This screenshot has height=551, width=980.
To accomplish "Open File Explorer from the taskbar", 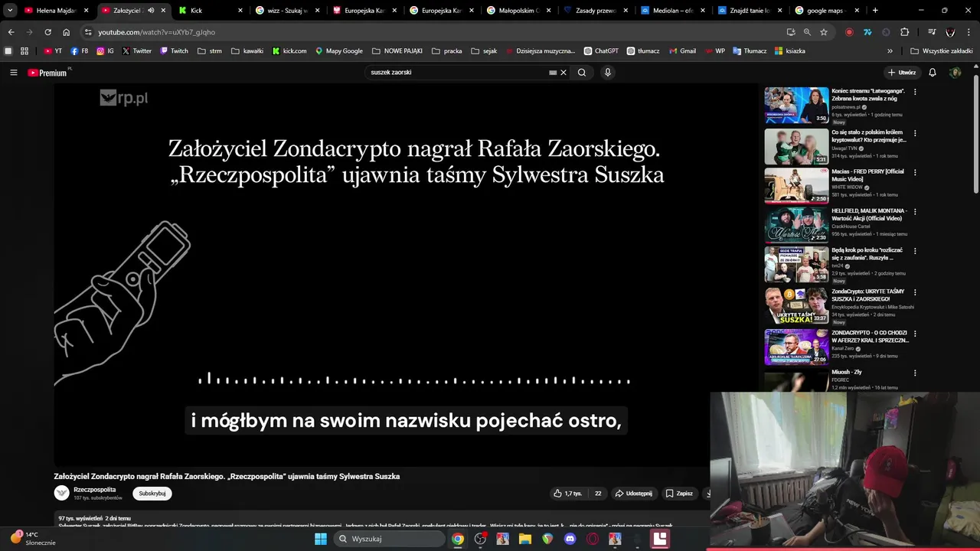I will 525,539.
